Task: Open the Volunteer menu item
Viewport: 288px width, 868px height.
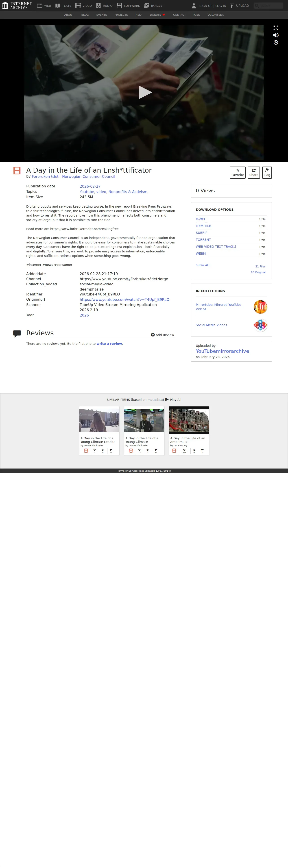Action: coord(216,15)
